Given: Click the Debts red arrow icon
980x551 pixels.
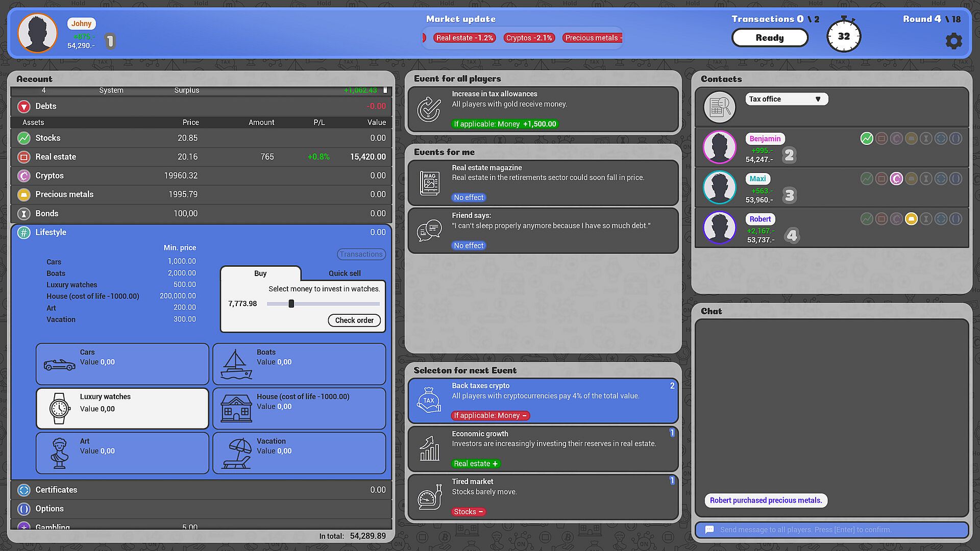Looking at the screenshot, I should [23, 107].
